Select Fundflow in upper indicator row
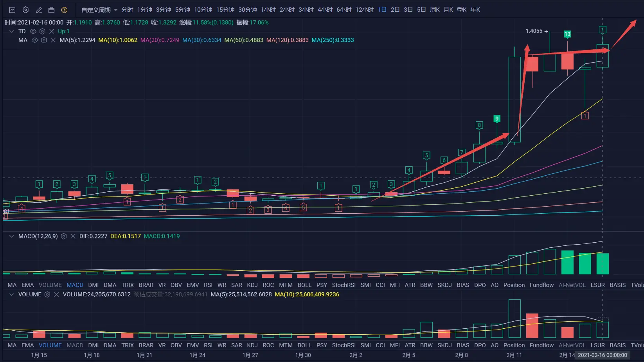Screen dimensions: 644x362 pos(541,285)
